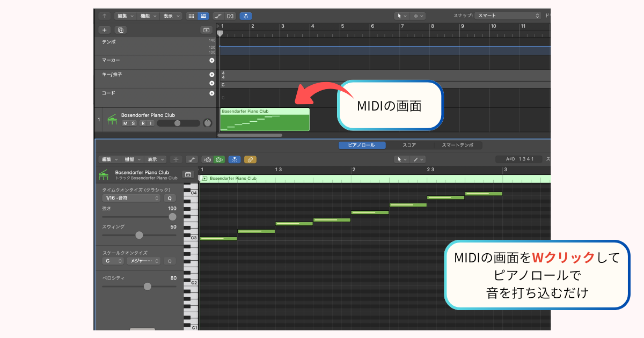The width and height of the screenshot is (644, 338).
Task: Click the duplicate track icon
Action: 120,30
